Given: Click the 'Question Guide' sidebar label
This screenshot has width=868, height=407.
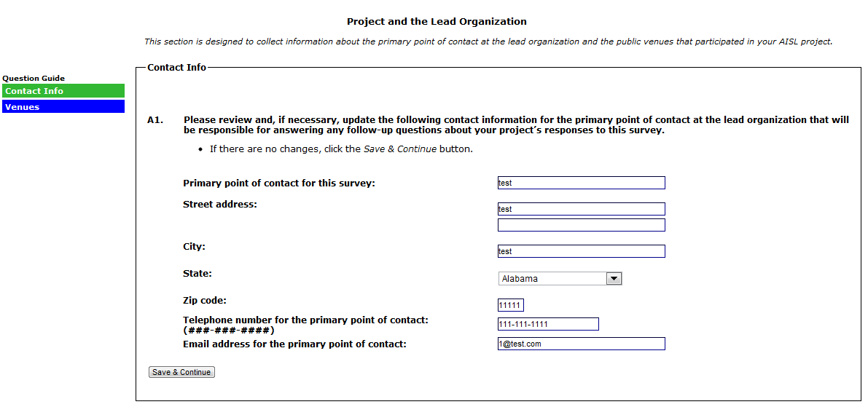Looking at the screenshot, I should [x=34, y=78].
